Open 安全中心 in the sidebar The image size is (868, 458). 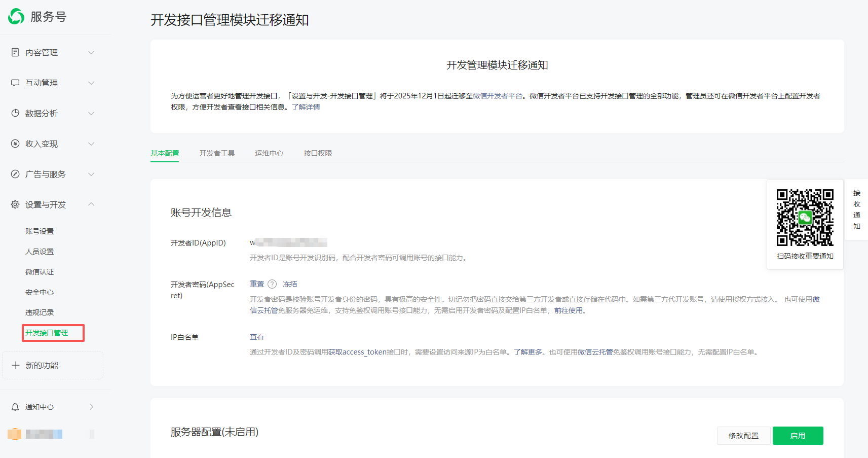tap(40, 292)
